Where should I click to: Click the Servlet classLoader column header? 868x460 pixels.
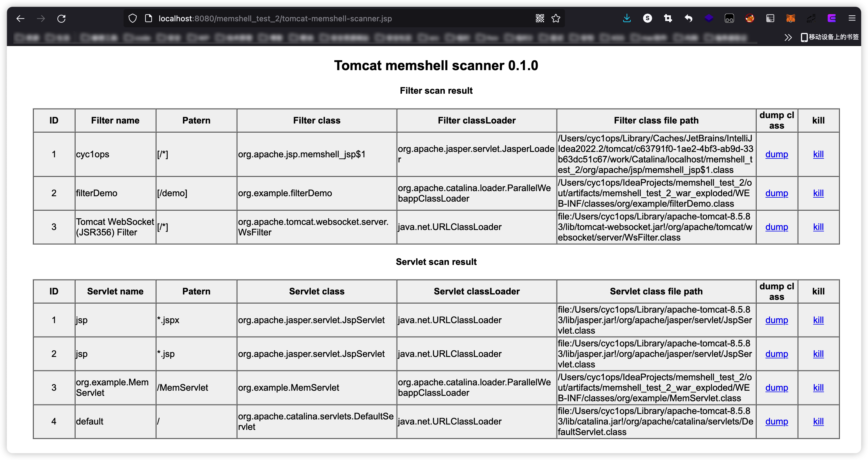tap(476, 291)
